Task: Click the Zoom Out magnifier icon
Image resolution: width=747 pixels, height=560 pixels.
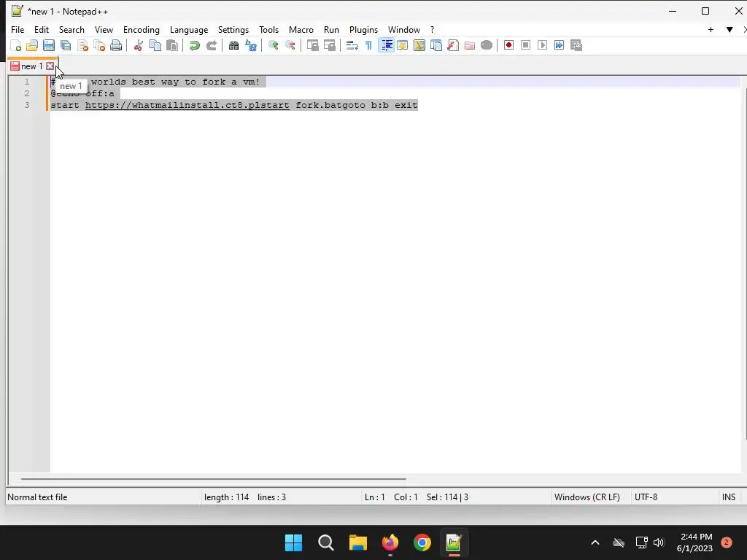Action: click(290, 45)
